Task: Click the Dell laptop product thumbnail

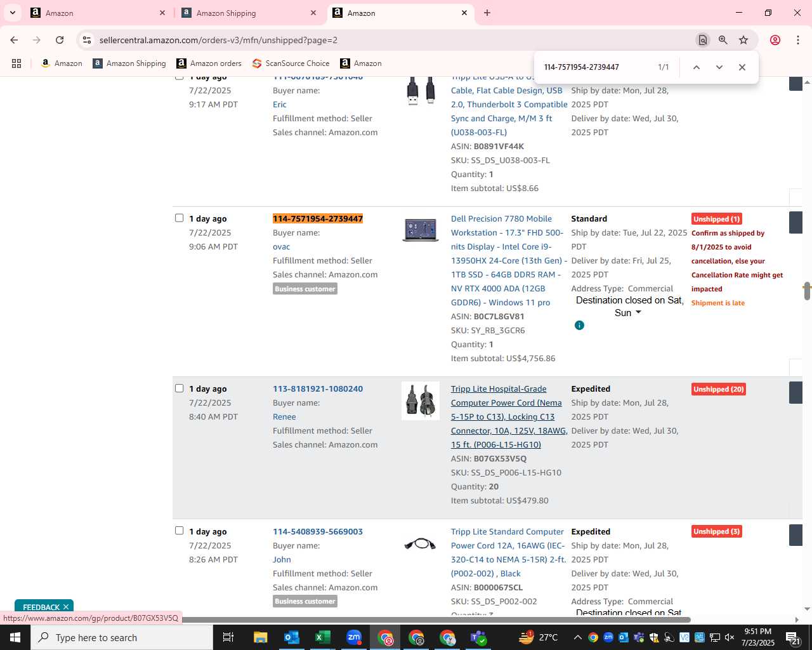Action: click(x=420, y=229)
